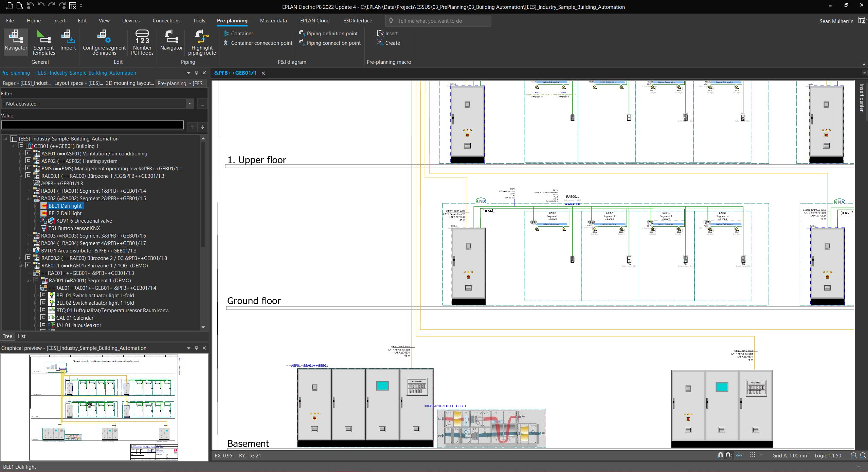This screenshot has height=472, width=868.
Task: Click zoom window icon in status bar
Action: (853, 456)
